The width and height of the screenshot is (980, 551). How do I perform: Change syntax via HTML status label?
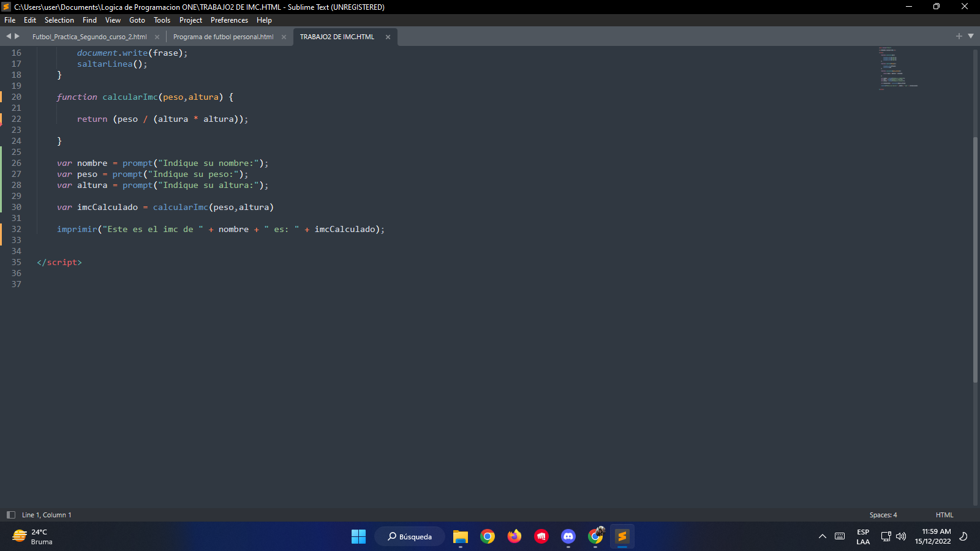click(x=944, y=515)
